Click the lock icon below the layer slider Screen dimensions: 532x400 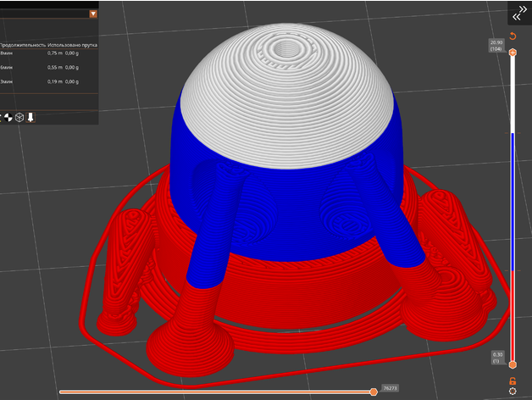click(x=513, y=381)
